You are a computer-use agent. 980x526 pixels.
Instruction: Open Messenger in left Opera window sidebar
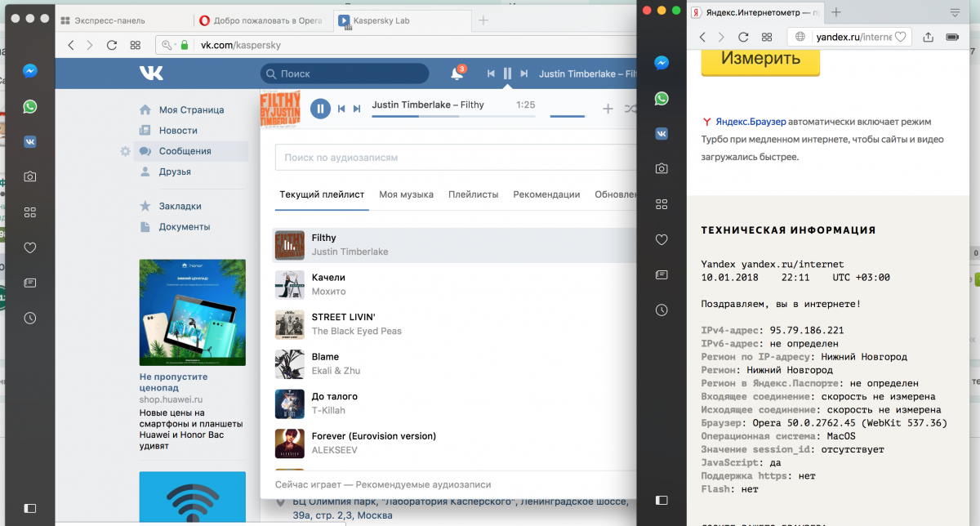pos(29,71)
